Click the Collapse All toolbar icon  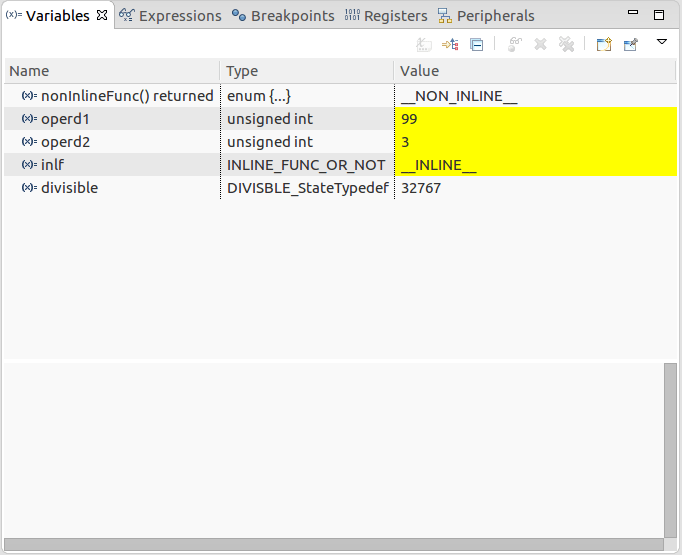[x=476, y=44]
